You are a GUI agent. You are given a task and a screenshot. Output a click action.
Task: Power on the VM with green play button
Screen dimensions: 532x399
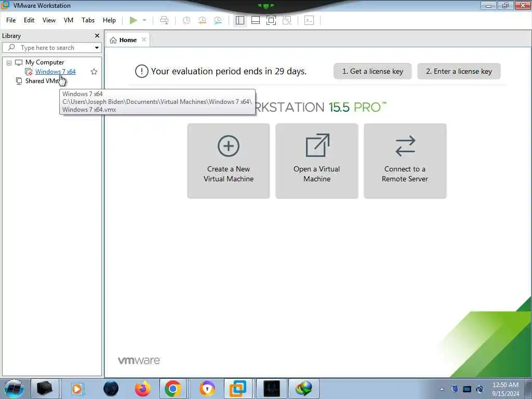[x=134, y=20]
